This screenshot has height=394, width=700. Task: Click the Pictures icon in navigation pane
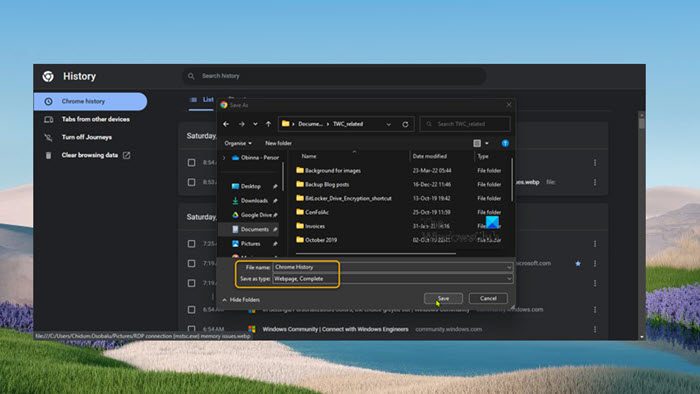point(235,244)
